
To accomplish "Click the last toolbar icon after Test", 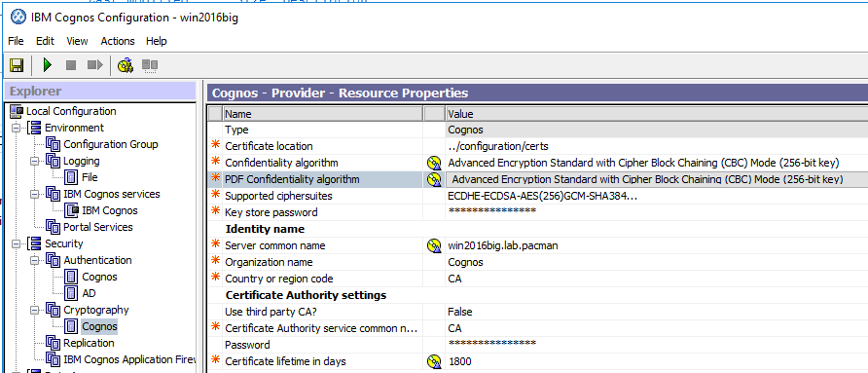I will [150, 65].
